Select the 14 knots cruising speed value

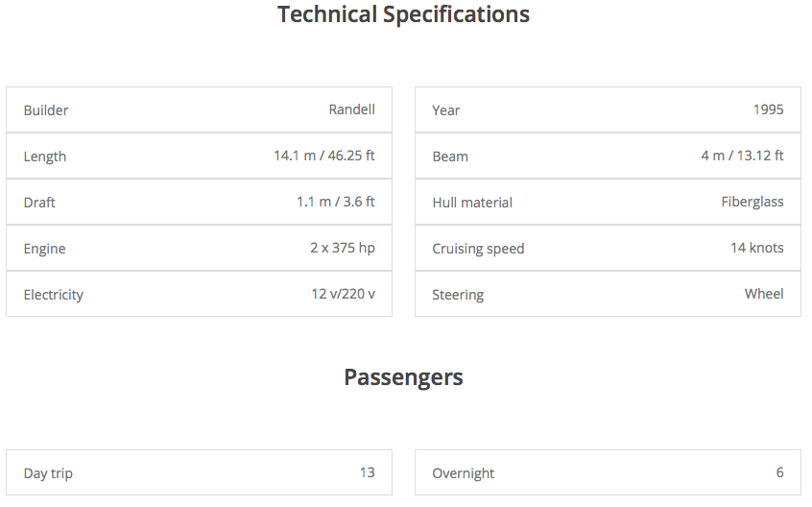tap(756, 248)
